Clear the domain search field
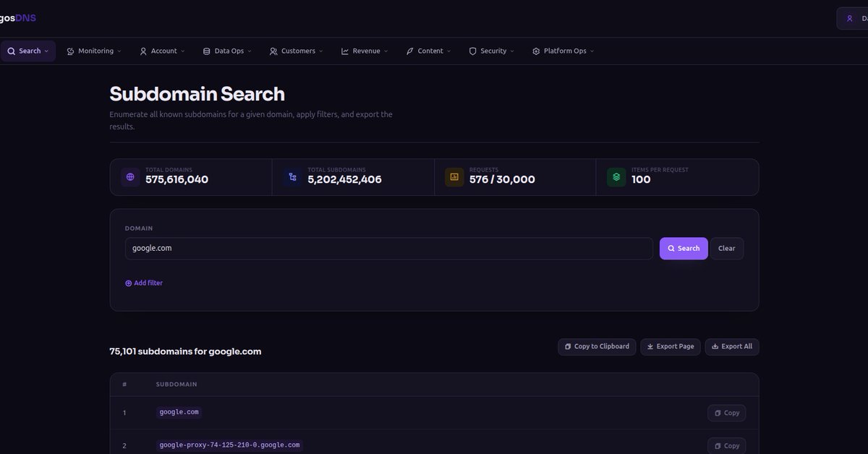 [x=727, y=249]
